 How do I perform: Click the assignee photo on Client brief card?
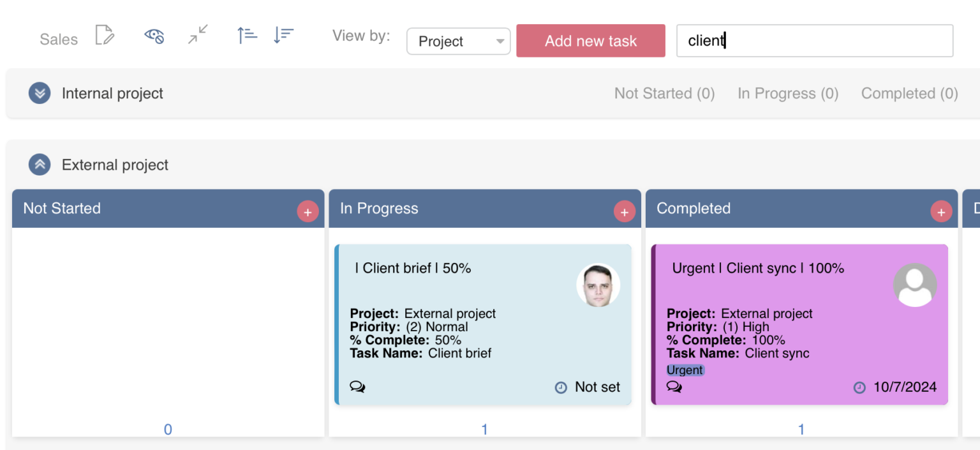point(598,285)
